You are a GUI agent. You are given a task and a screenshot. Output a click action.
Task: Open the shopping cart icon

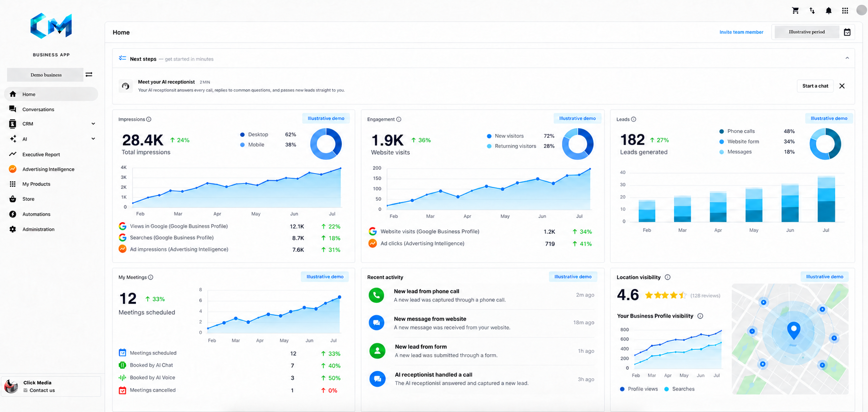795,10
